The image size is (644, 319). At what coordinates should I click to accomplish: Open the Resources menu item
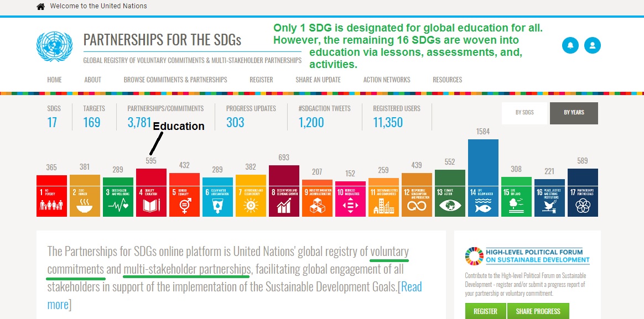click(x=447, y=80)
